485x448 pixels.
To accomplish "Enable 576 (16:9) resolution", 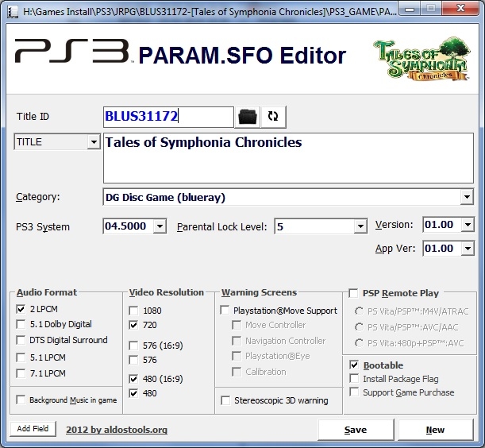I will (133, 346).
